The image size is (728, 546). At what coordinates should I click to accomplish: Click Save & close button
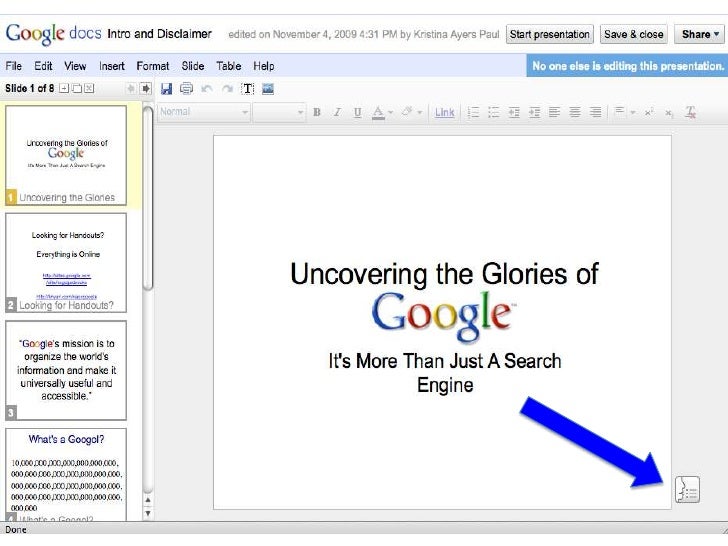[x=634, y=34]
